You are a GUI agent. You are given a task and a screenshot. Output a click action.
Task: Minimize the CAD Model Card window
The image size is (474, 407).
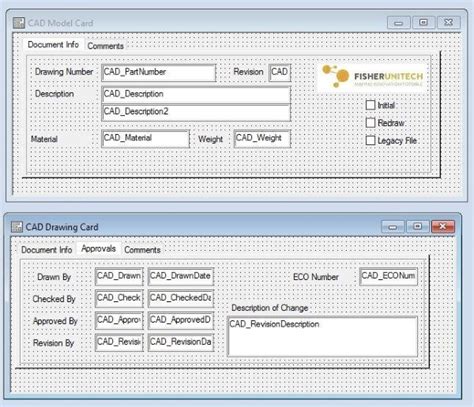point(399,23)
